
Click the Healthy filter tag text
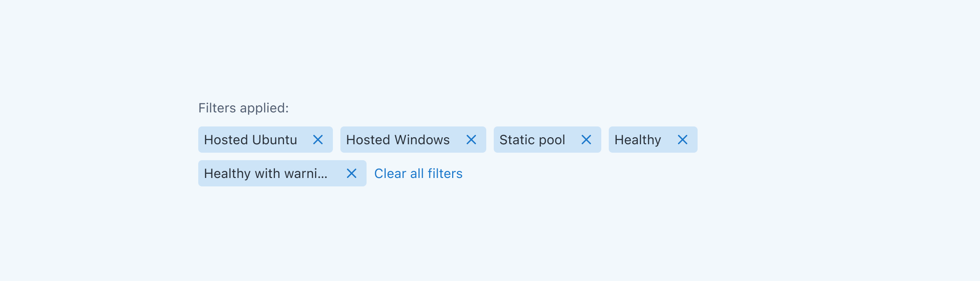[638, 140]
